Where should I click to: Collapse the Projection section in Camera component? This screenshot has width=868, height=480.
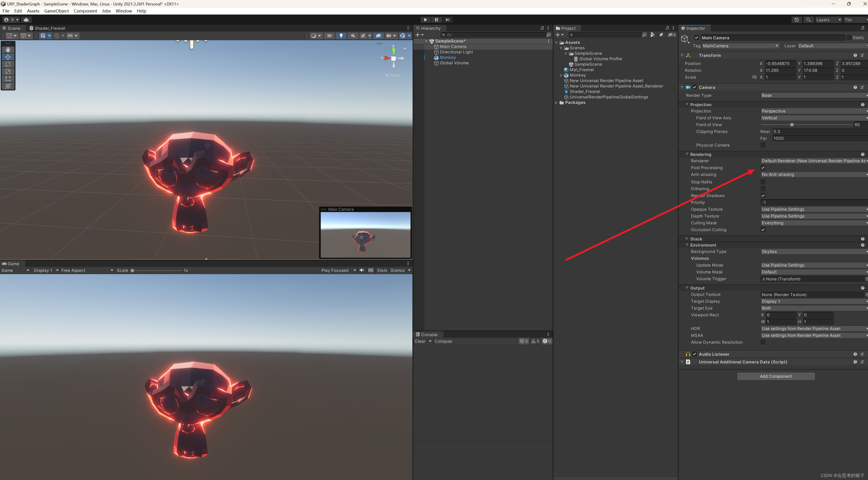pyautogui.click(x=687, y=104)
